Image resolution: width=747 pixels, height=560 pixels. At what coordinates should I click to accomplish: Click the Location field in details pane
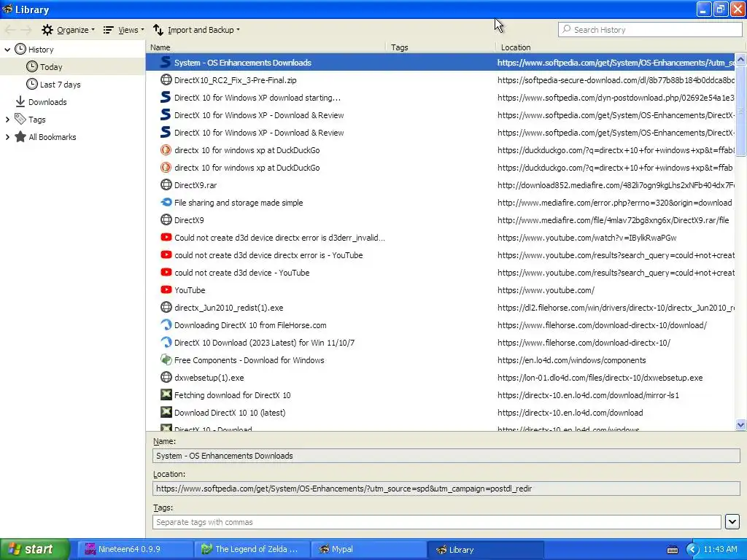pyautogui.click(x=446, y=489)
